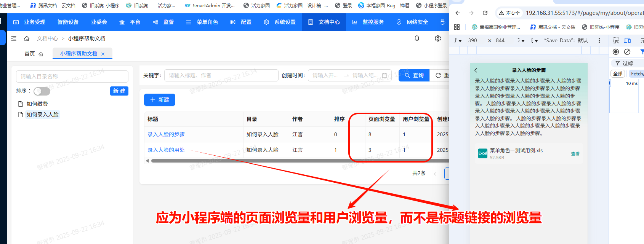Click table scrollbar left arrow

point(147,161)
